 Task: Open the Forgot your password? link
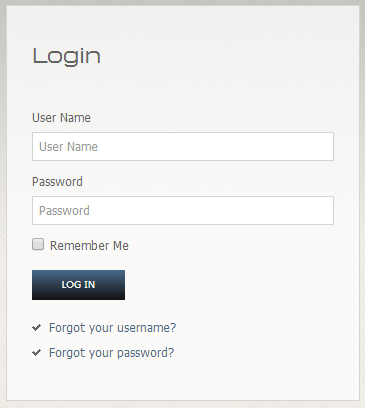click(111, 352)
